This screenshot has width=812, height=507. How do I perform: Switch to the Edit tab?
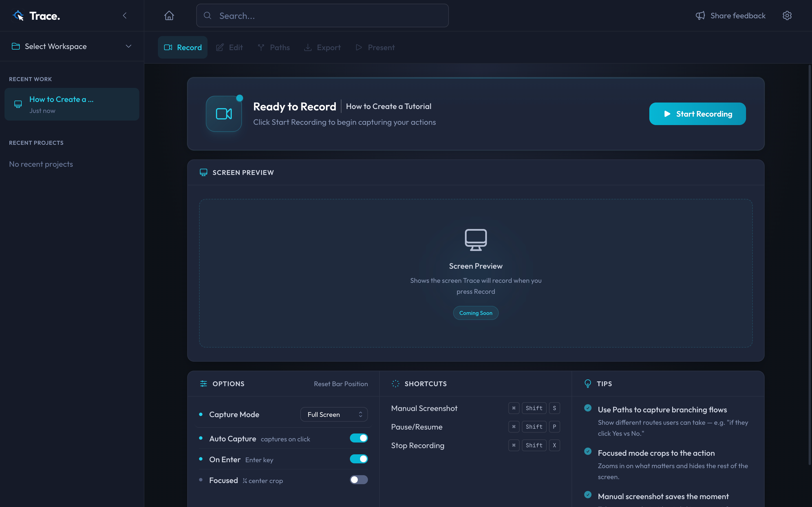[x=230, y=48]
